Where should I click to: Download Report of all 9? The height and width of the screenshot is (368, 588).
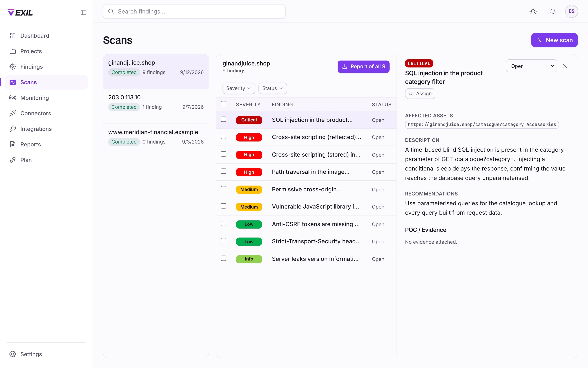click(x=364, y=67)
